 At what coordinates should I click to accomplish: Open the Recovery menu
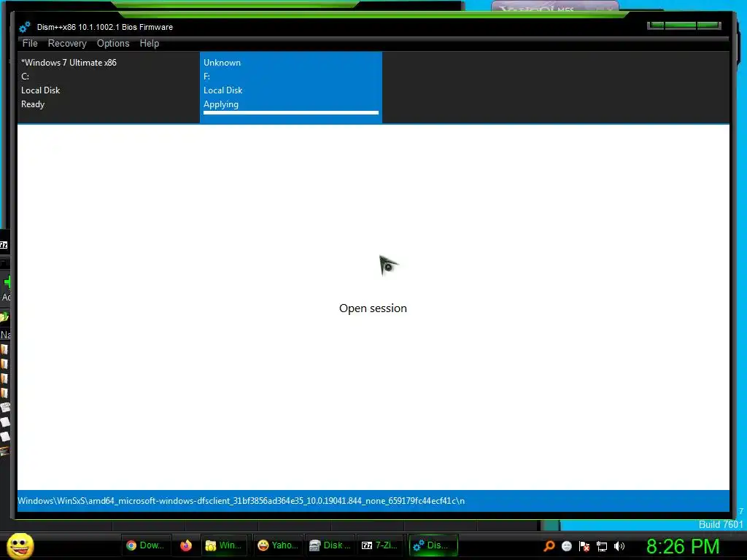[67, 43]
